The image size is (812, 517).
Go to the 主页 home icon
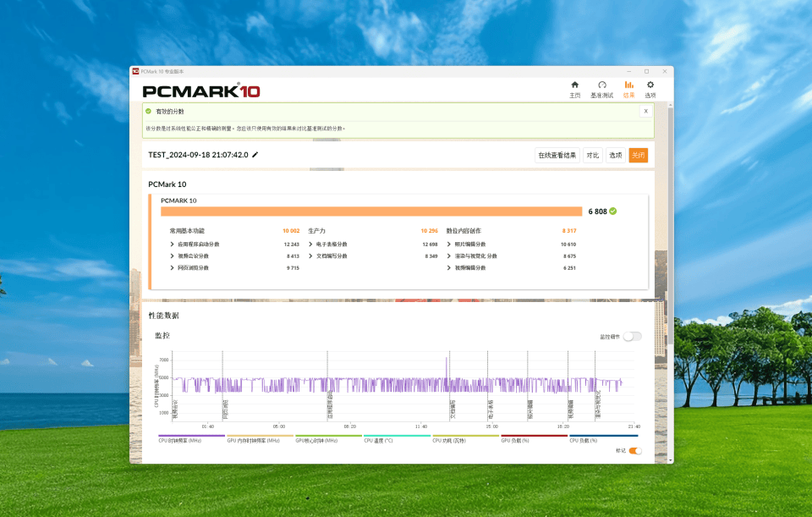point(575,89)
